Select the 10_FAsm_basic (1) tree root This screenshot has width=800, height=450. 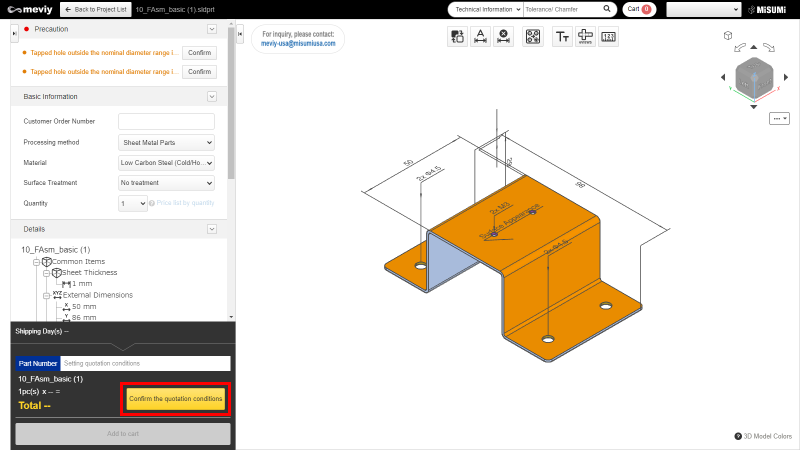pyautogui.click(x=56, y=250)
